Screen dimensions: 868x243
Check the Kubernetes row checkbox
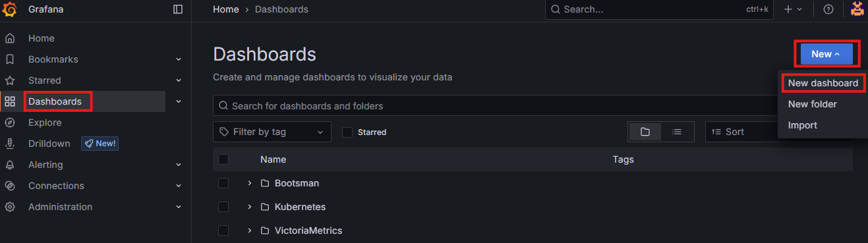[x=223, y=207]
